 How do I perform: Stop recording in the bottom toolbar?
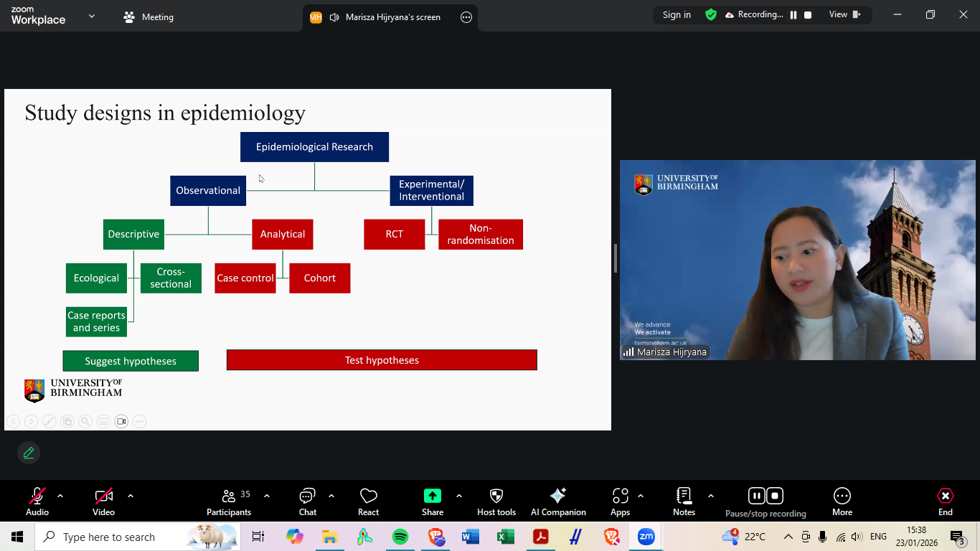point(775,496)
